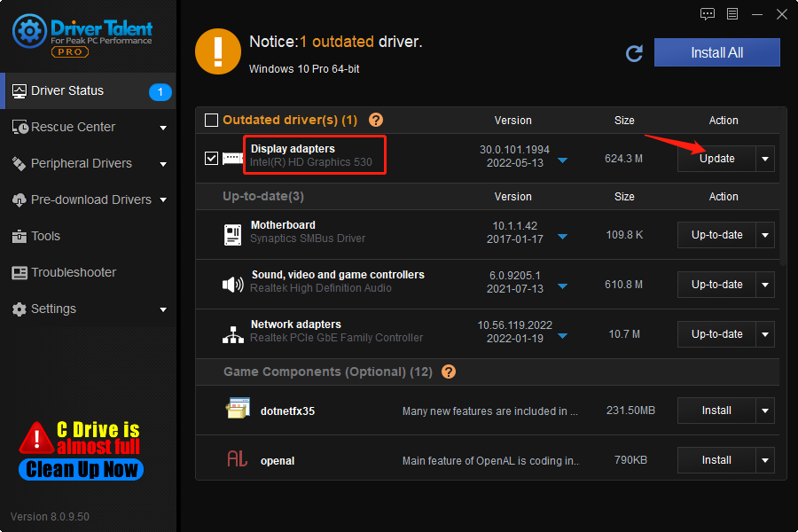Open Network adapters Up-to-date dropdown arrow
The width and height of the screenshot is (798, 532).
pyautogui.click(x=765, y=334)
